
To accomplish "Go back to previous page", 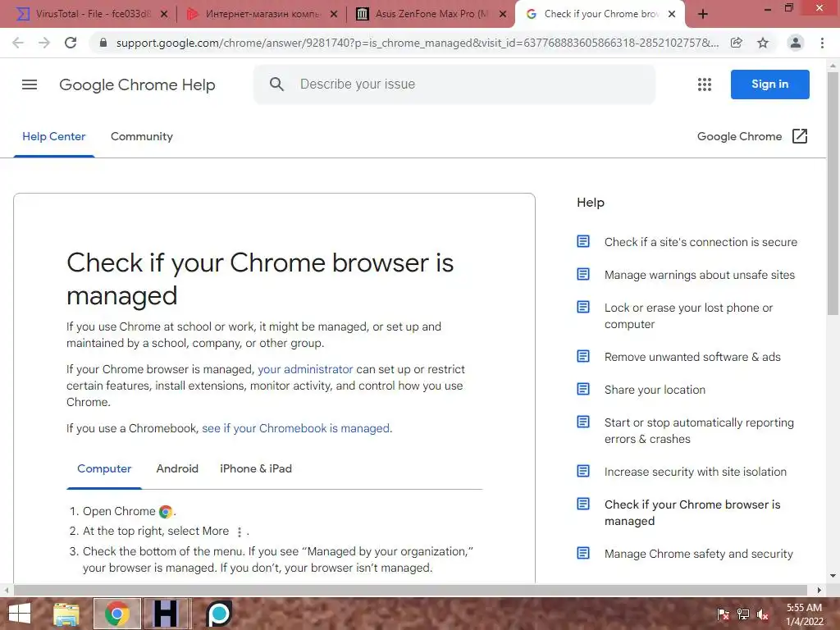I will [18, 43].
